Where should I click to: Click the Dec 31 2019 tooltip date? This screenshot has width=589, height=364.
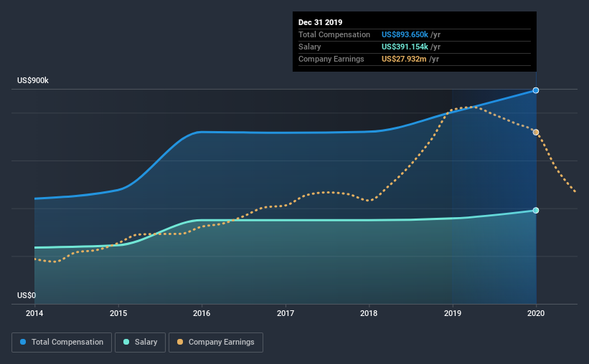[x=321, y=22]
